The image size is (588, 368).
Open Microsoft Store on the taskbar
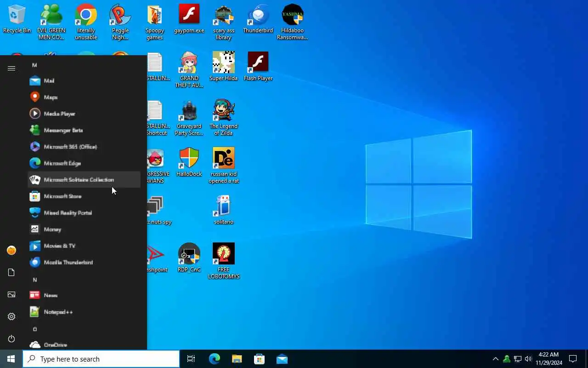pyautogui.click(x=259, y=359)
